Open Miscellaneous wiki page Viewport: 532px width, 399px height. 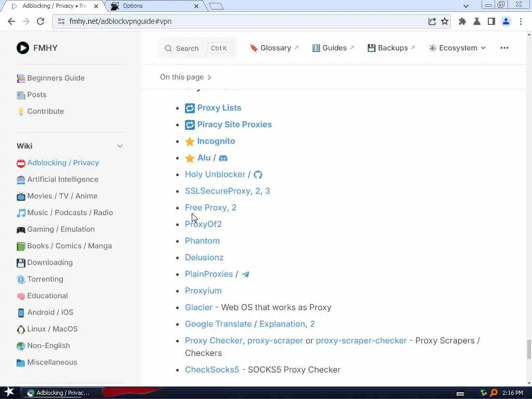pyautogui.click(x=47, y=362)
